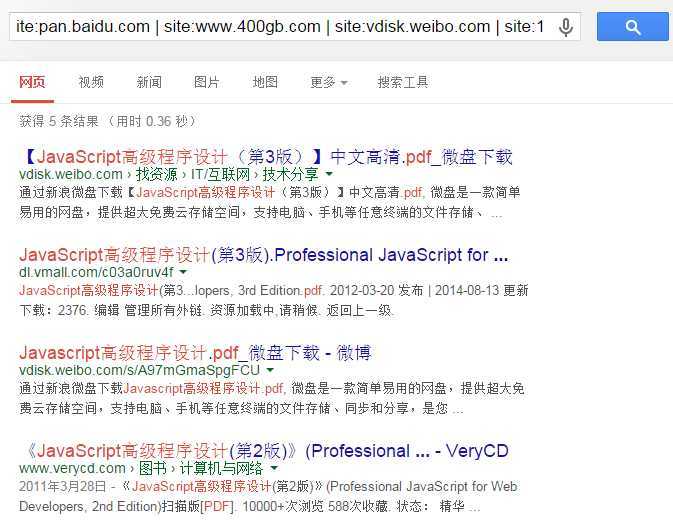Open the Professional JavaScript for... result link

[264, 255]
